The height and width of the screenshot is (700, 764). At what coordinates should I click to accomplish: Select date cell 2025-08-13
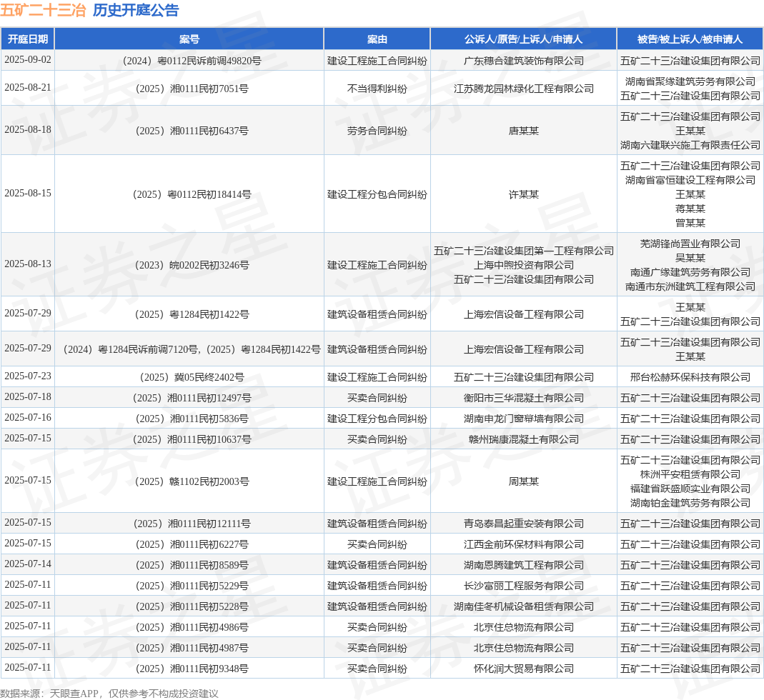[x=28, y=264]
